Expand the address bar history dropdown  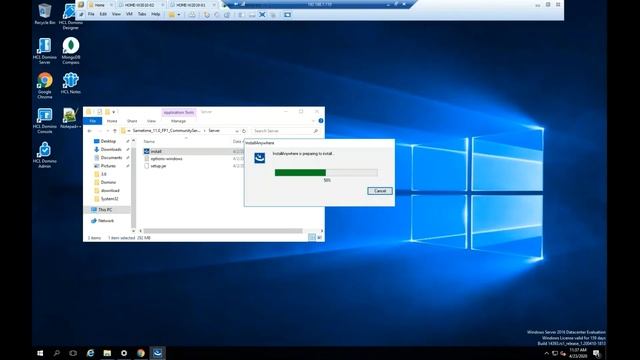coord(237,131)
